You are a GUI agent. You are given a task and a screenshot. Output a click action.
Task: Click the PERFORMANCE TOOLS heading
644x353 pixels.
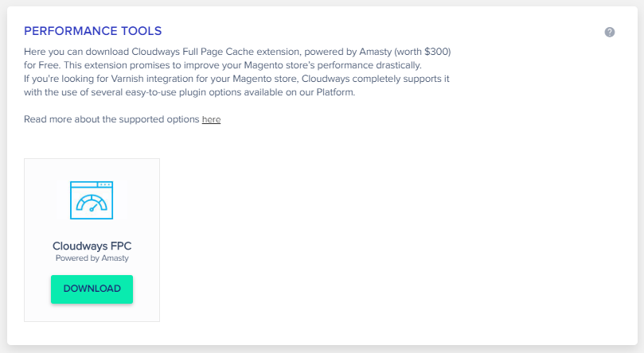tap(93, 31)
